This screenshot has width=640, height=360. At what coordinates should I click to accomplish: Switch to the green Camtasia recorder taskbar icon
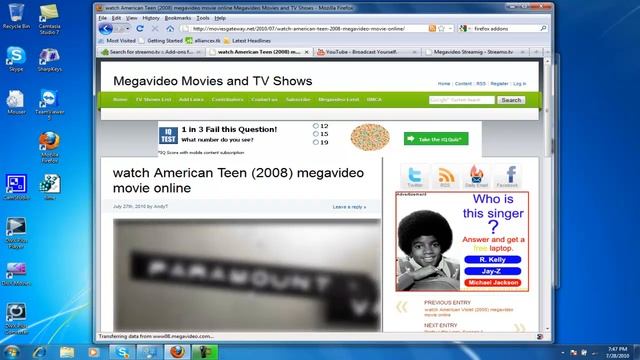click(x=205, y=352)
